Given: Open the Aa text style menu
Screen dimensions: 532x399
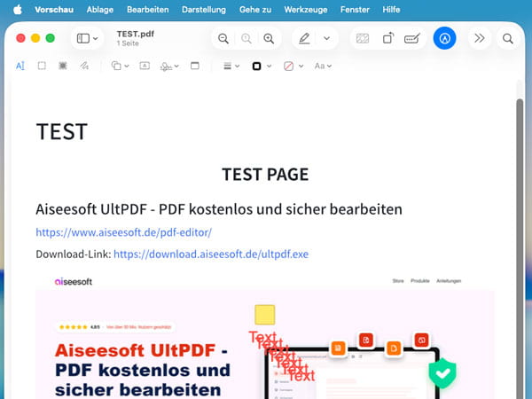Looking at the screenshot, I should tap(323, 66).
